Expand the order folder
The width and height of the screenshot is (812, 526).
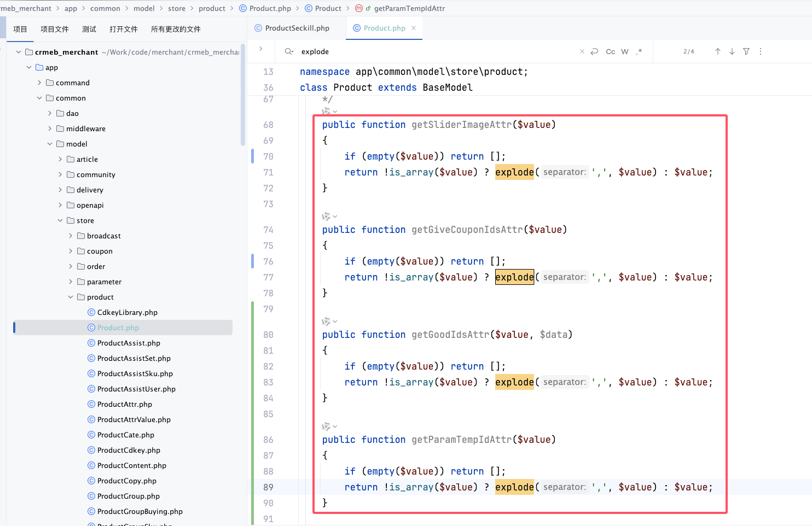coord(71,266)
